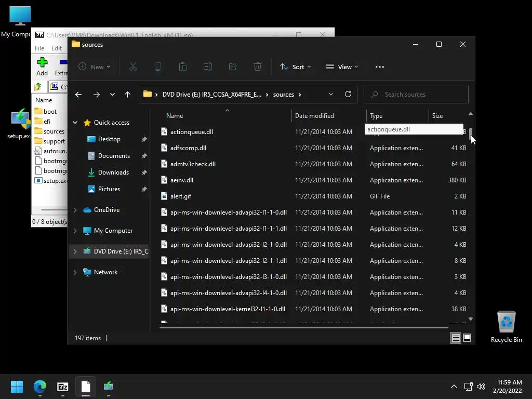Select Downloads in Quick access
This screenshot has height=399, width=532.
pos(113,172)
